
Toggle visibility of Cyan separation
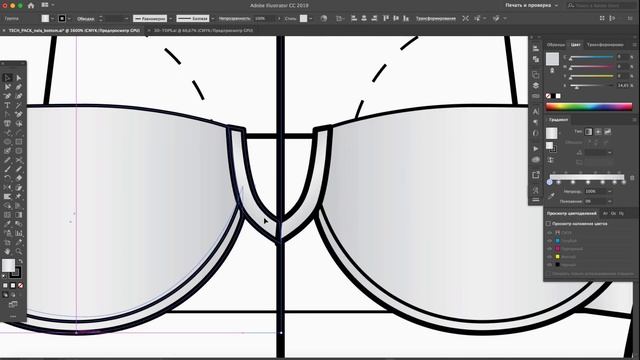point(550,240)
